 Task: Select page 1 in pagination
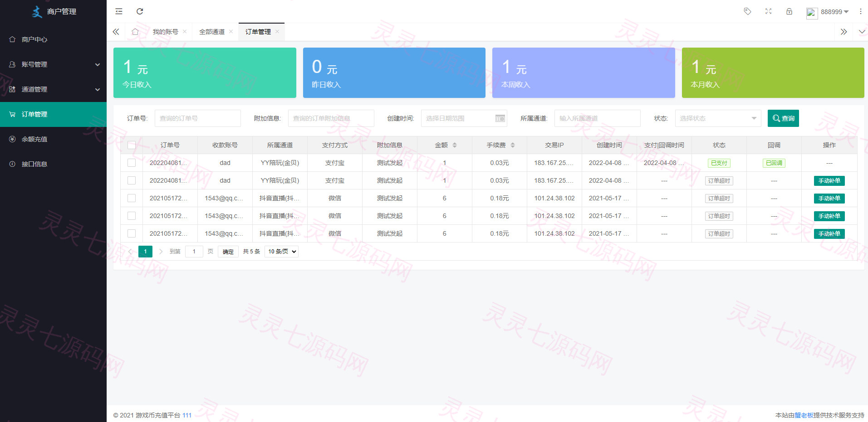(x=145, y=252)
